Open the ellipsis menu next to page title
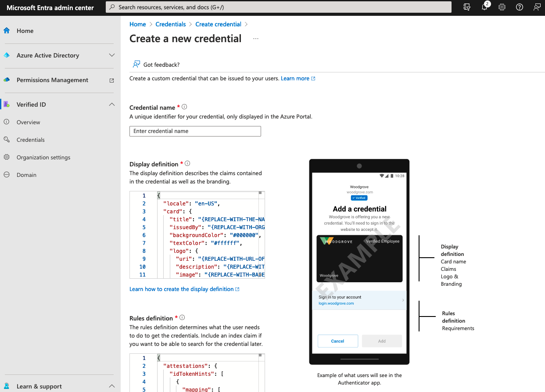This screenshot has width=545, height=392. click(x=256, y=39)
